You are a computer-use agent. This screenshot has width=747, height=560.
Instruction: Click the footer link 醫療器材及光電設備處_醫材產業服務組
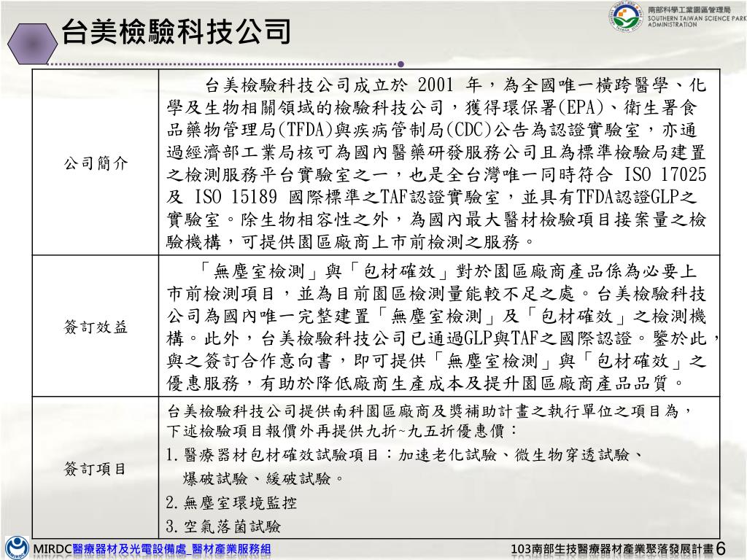click(171, 549)
